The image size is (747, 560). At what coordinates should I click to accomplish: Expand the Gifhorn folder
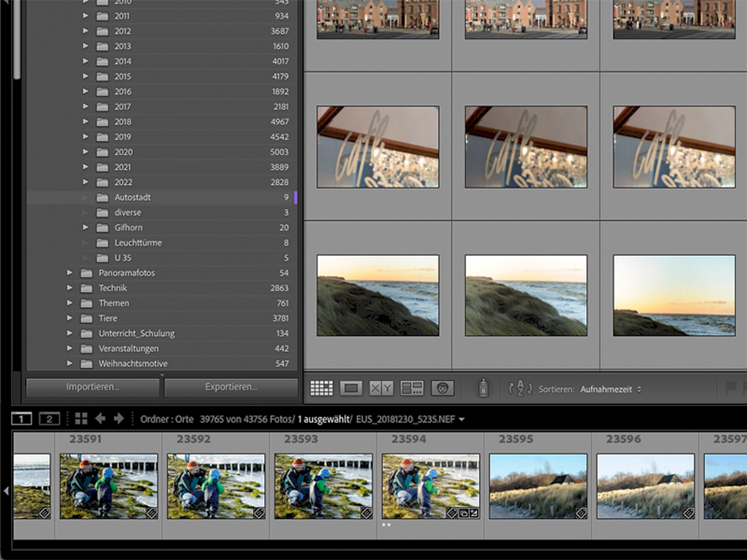click(86, 227)
